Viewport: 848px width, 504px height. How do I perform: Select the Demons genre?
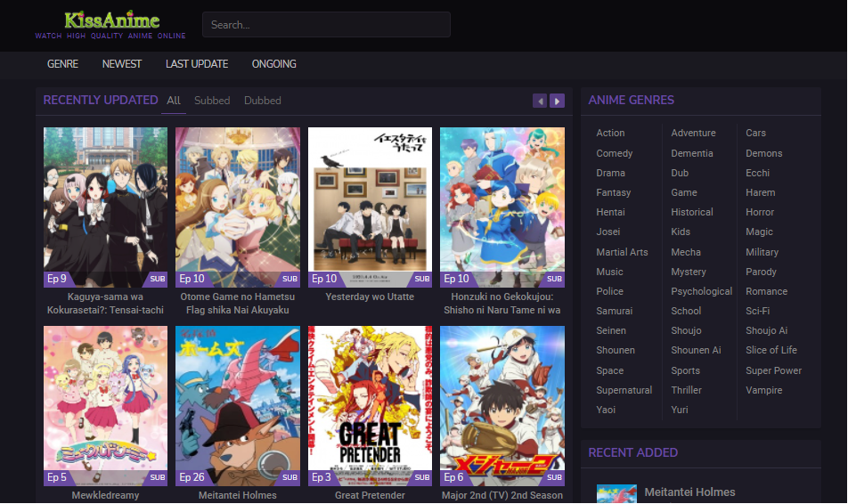(763, 153)
